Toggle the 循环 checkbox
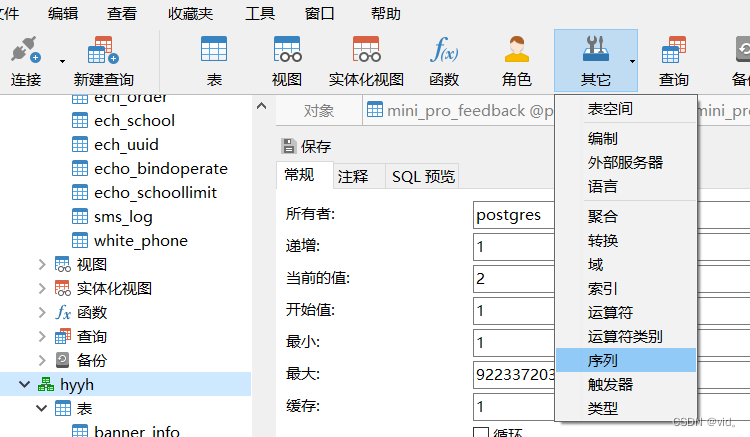The width and height of the screenshot is (750, 437). (481, 432)
